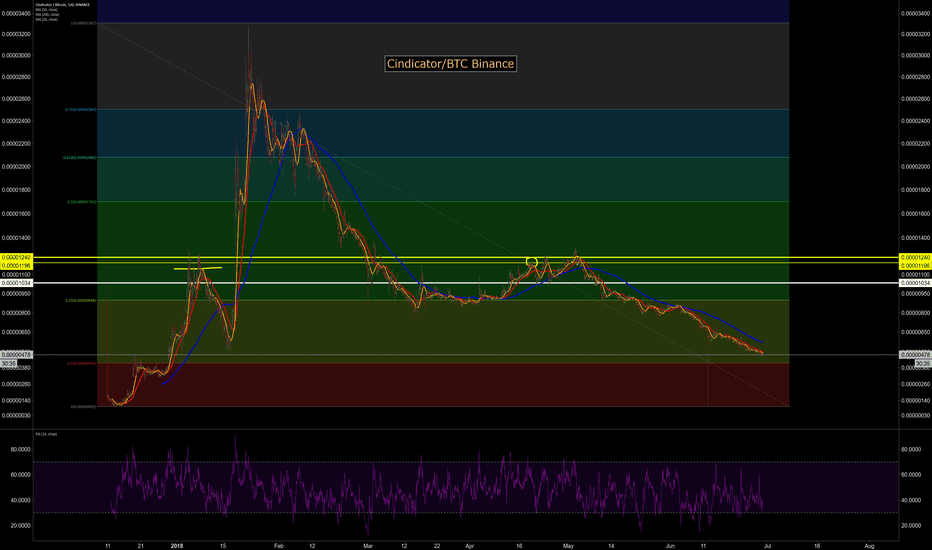Click the 2018 label on the time axis
The height and width of the screenshot is (550, 932).
click(177, 546)
